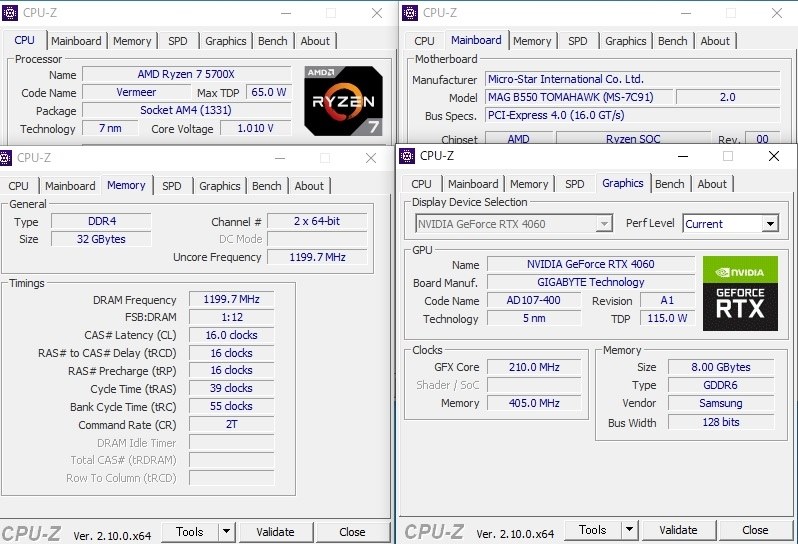798x544 pixels.
Task: Click the package value 'Socket AM4 (1331)'
Action: 186,110
